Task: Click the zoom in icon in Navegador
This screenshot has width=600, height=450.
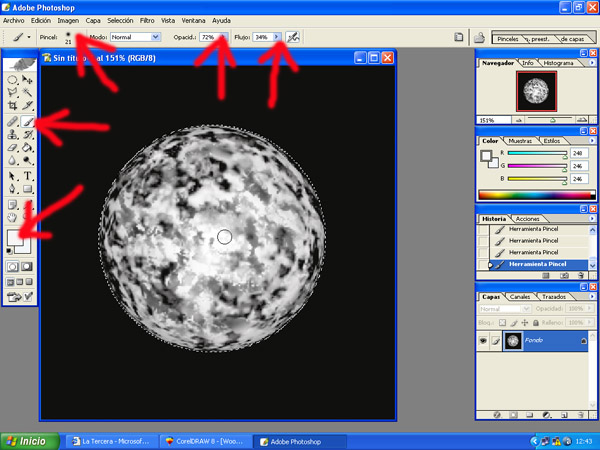Action: (x=582, y=120)
